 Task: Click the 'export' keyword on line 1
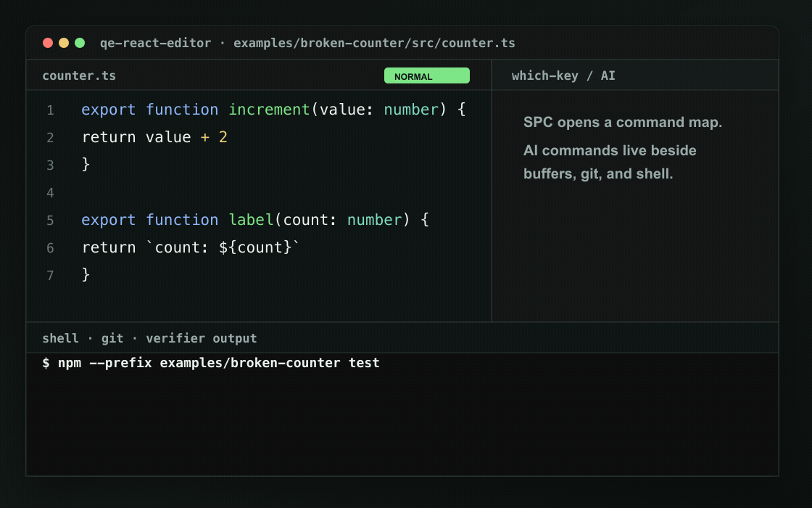click(109, 110)
